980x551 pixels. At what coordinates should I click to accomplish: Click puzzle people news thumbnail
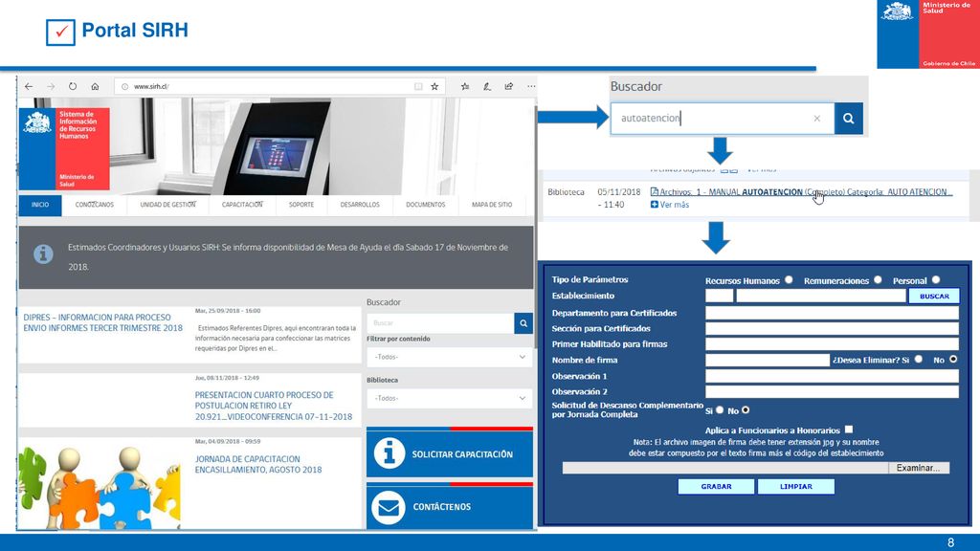[x=100, y=487]
